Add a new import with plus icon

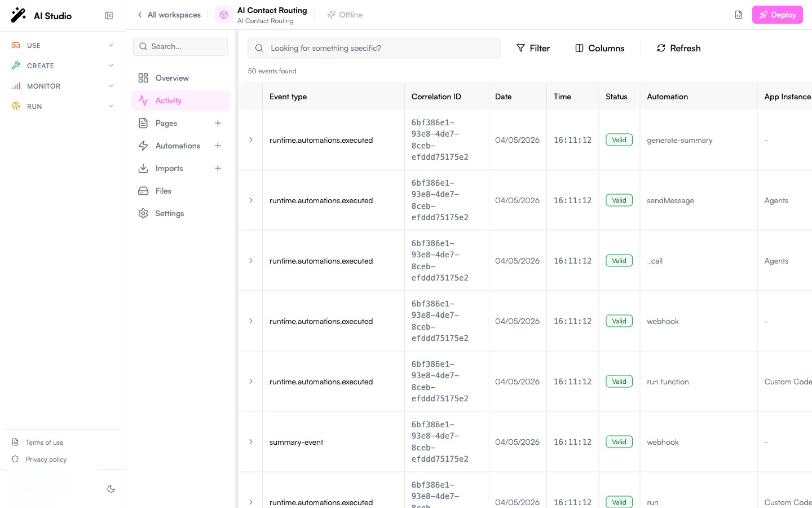[x=218, y=168]
